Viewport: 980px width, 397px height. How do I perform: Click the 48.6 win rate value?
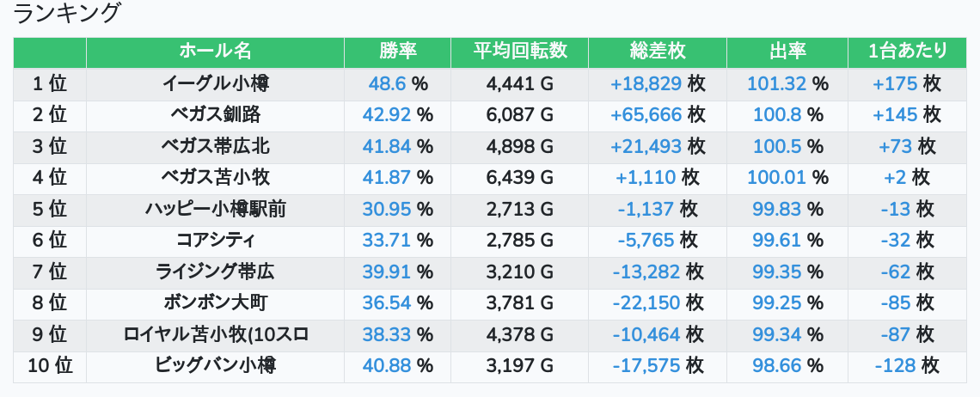pos(387,83)
